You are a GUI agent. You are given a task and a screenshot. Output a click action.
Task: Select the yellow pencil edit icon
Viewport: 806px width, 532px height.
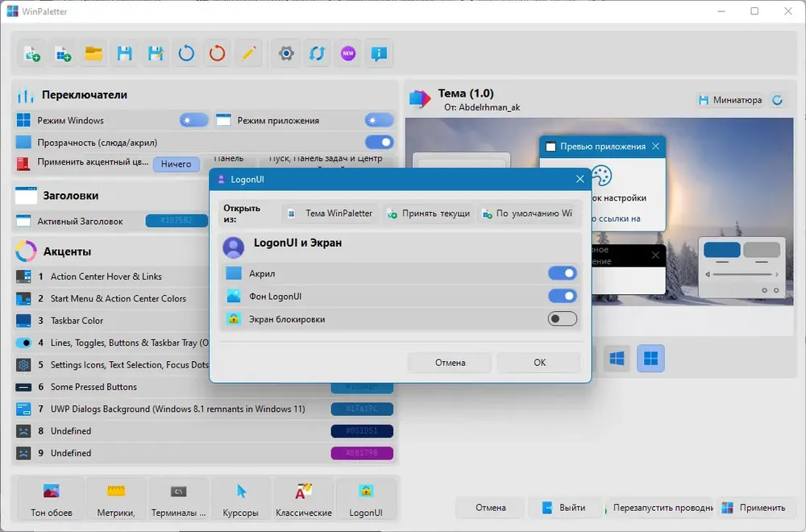(x=248, y=53)
